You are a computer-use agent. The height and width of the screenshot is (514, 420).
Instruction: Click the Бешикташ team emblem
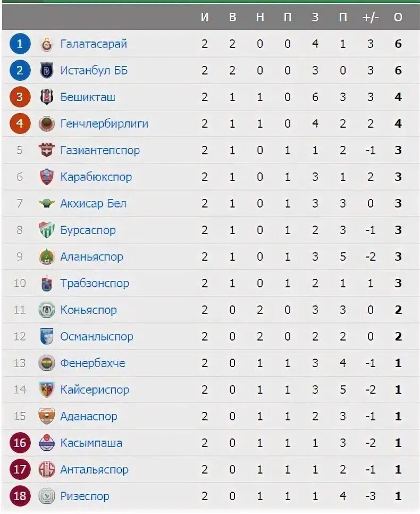[x=47, y=97]
